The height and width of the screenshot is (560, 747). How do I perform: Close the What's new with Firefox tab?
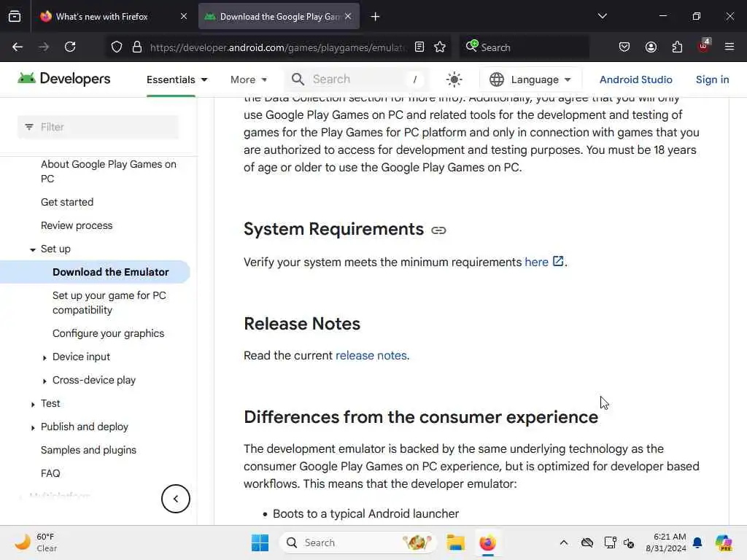(184, 16)
